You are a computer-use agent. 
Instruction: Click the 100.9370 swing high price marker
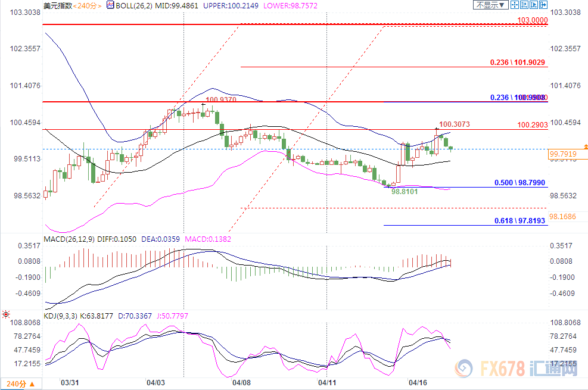tap(221, 101)
